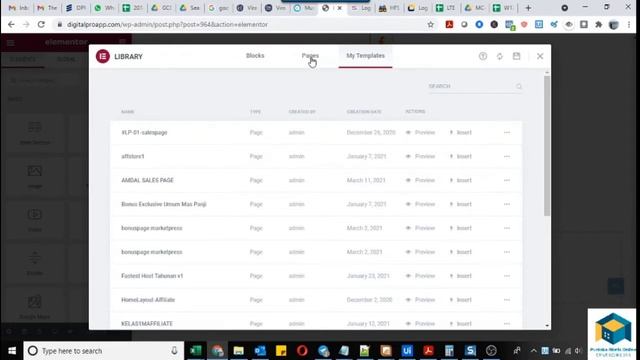Preview the Fastest Host Tahunan v1 template
The height and width of the screenshot is (360, 640).
tap(420, 276)
